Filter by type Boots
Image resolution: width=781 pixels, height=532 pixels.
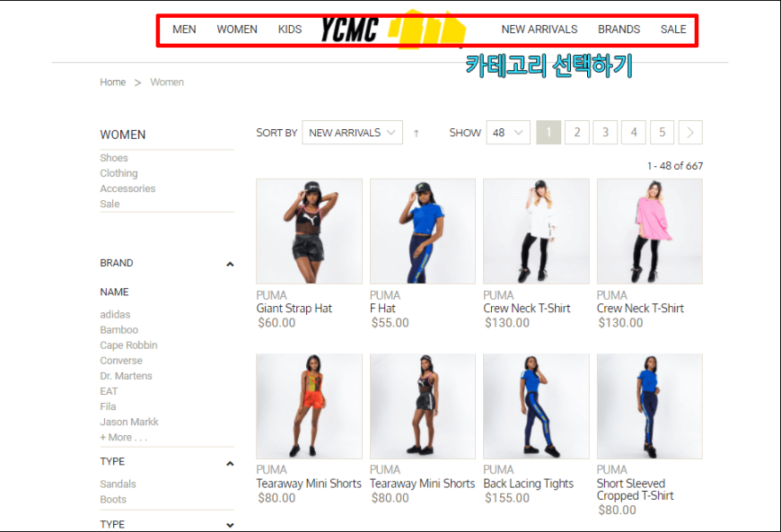[113, 499]
